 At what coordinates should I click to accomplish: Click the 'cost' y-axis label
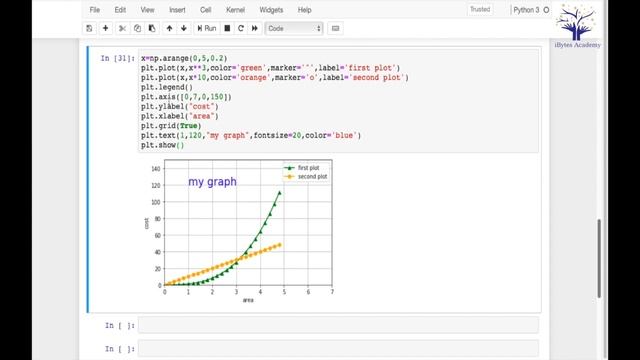pyautogui.click(x=147, y=223)
